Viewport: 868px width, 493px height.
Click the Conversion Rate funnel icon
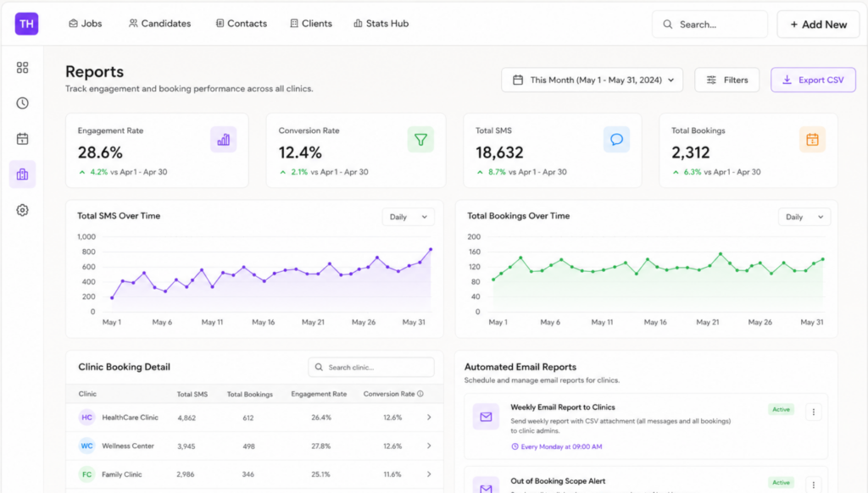[x=420, y=140]
